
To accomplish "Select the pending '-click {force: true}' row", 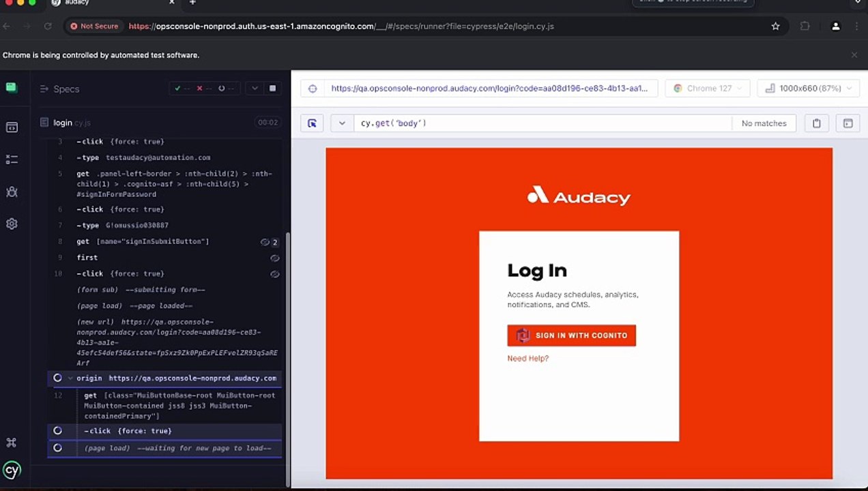I will coord(164,431).
